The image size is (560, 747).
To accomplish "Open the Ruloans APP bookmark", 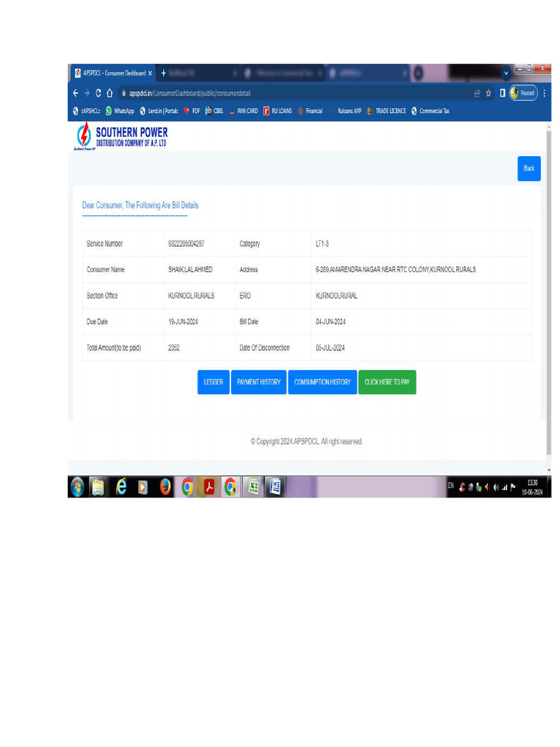I will (345, 111).
